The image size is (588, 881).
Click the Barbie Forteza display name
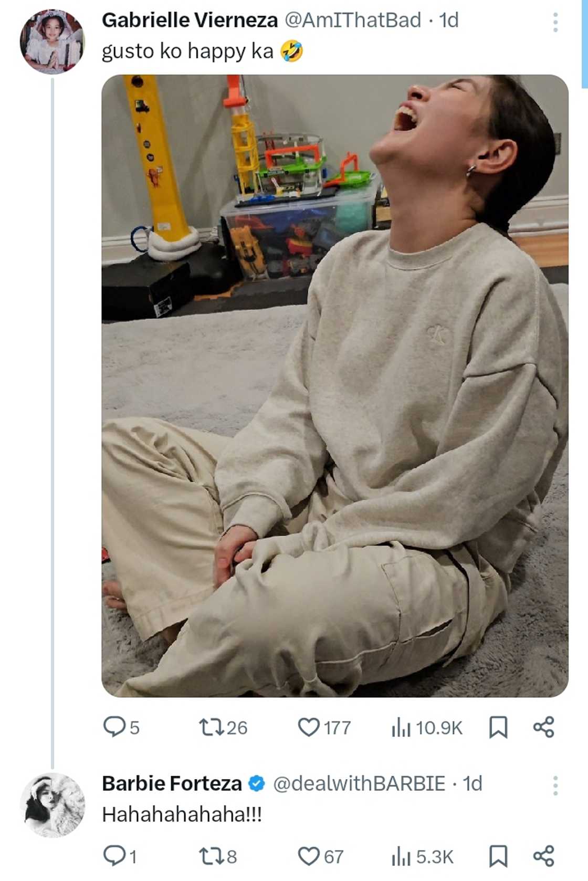pos(172,783)
